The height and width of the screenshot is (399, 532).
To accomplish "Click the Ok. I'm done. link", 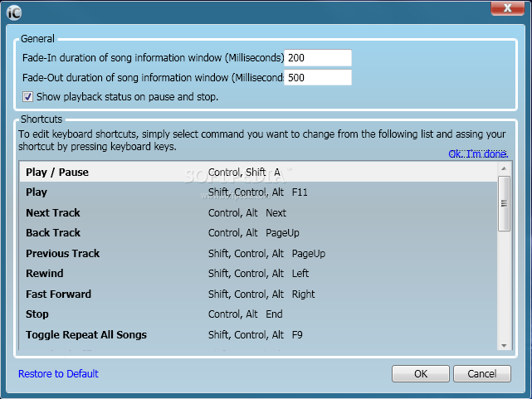I will pyautogui.click(x=478, y=154).
